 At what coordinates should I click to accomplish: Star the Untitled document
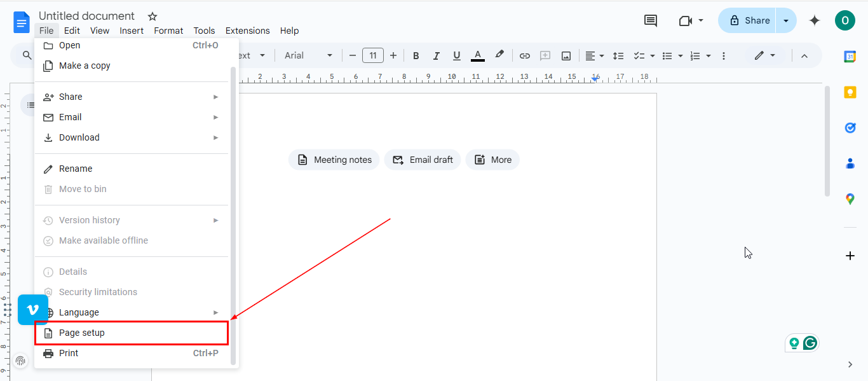click(x=153, y=16)
